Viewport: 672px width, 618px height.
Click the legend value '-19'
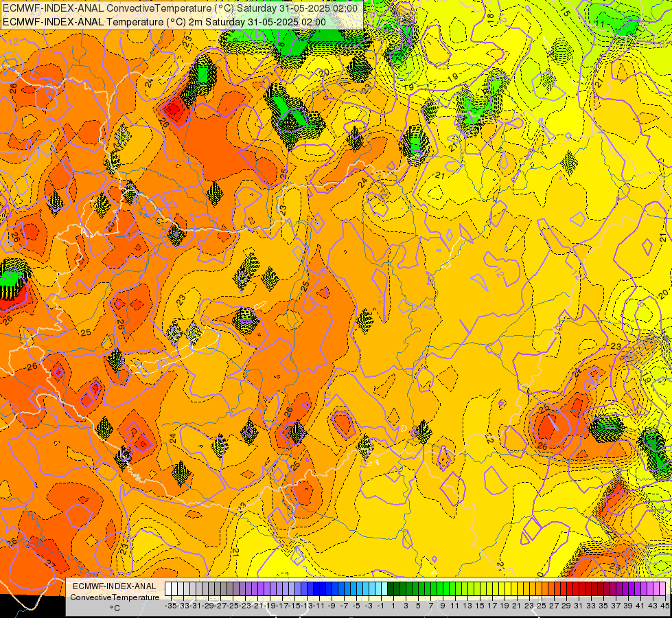coord(270,606)
